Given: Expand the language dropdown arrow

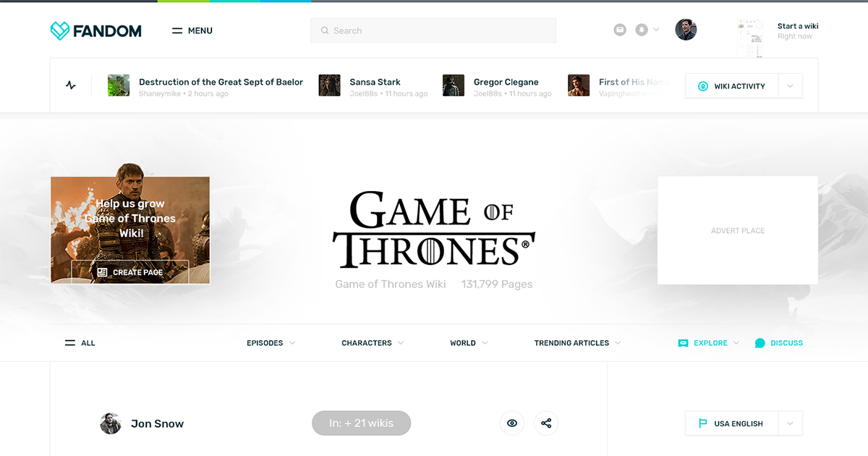Looking at the screenshot, I should (791, 423).
